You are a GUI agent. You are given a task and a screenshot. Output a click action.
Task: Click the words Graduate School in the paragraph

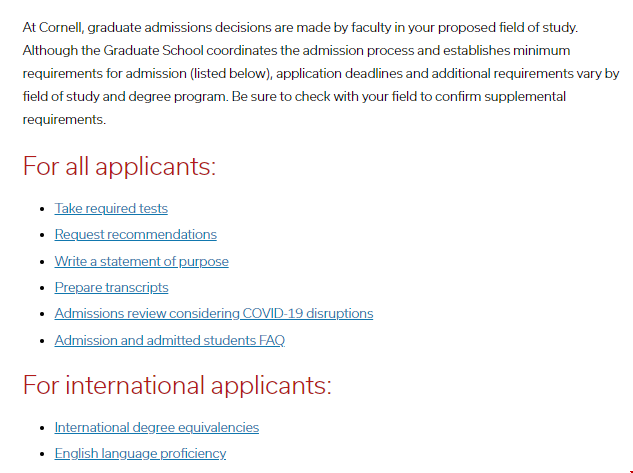coord(153,50)
